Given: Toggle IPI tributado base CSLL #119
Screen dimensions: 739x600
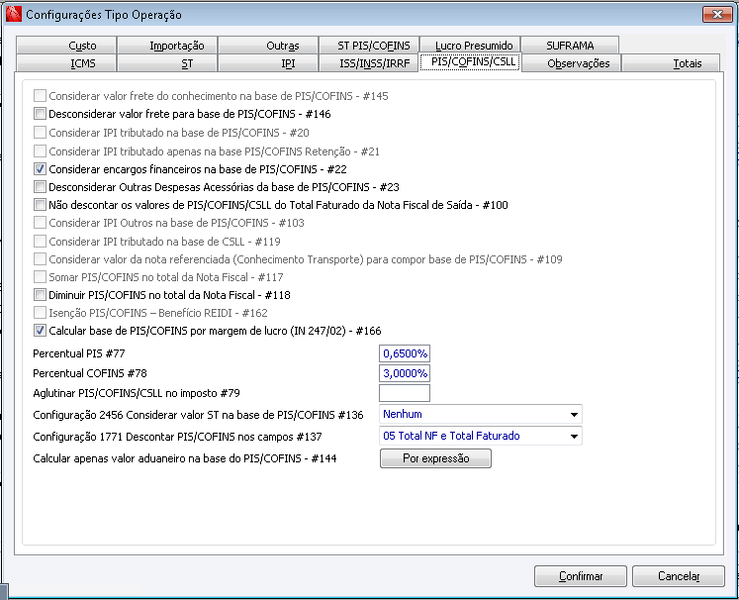Looking at the screenshot, I should coord(40,241).
